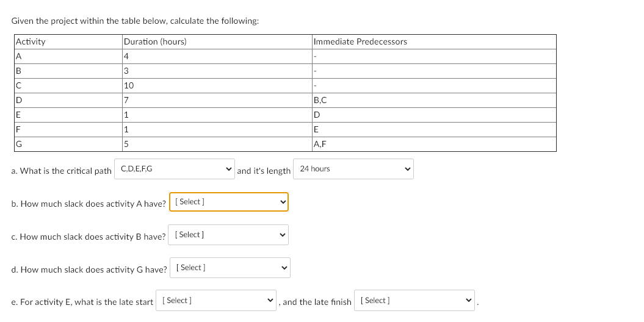
Task: Click the predecessors cell showing A,F
Action: [433, 145]
